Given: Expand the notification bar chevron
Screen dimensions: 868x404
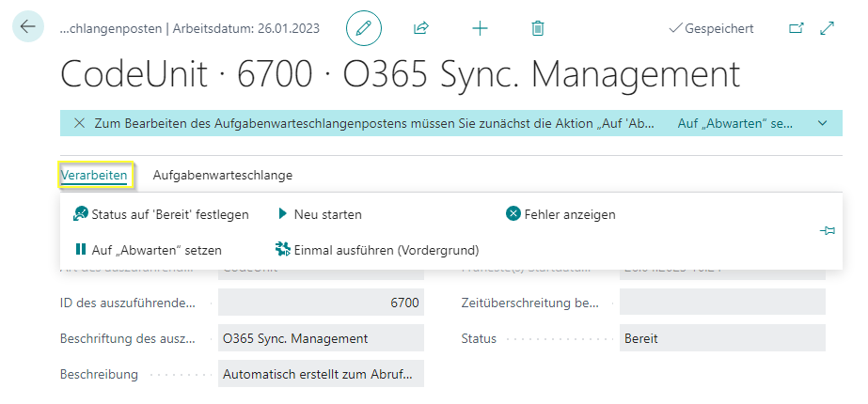Looking at the screenshot, I should click(x=823, y=123).
